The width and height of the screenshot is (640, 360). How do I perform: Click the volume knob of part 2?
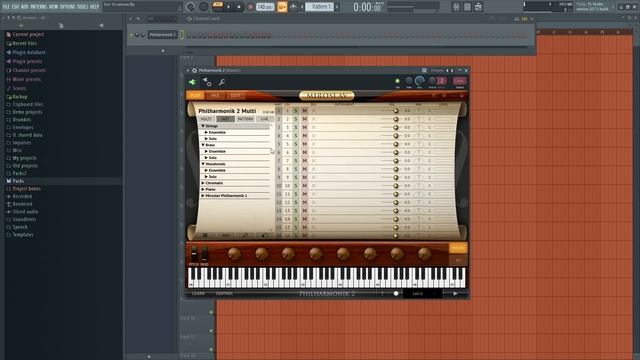pyautogui.click(x=396, y=119)
